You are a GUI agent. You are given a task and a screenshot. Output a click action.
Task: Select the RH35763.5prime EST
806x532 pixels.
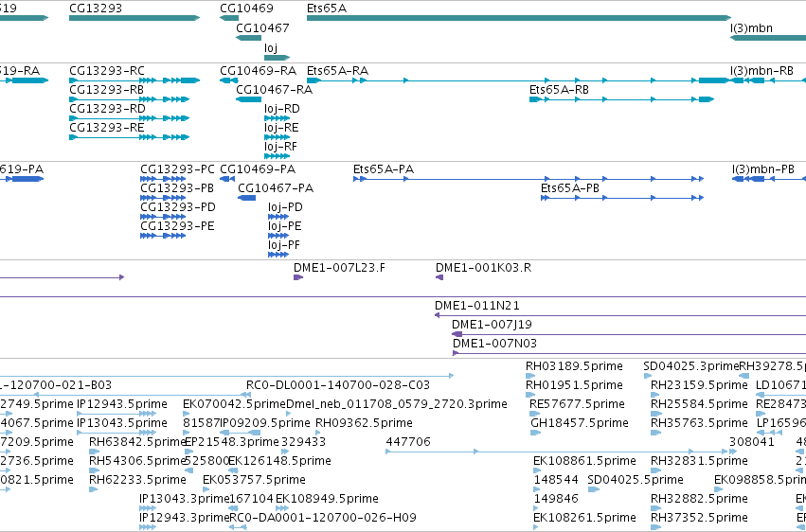pos(699,423)
